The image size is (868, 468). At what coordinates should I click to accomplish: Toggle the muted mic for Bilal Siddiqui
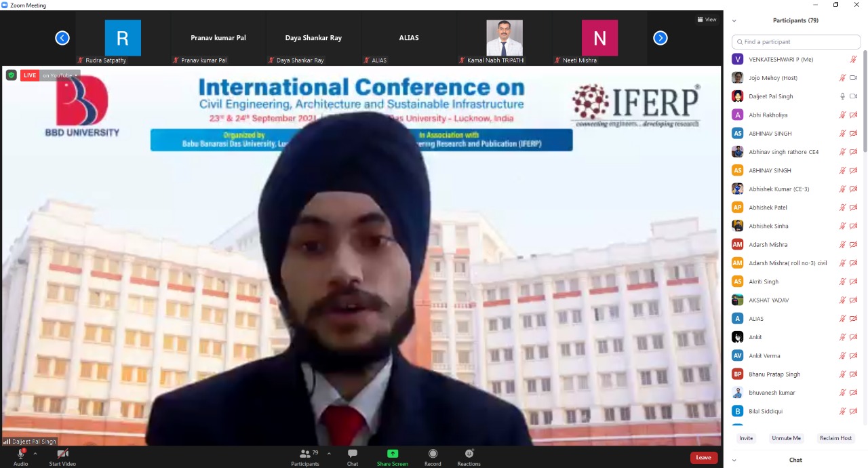(x=842, y=411)
